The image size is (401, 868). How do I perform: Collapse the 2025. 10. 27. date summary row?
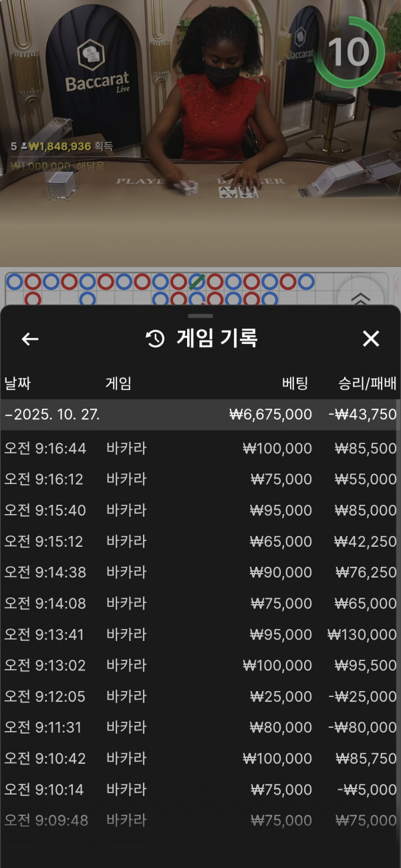[200, 415]
